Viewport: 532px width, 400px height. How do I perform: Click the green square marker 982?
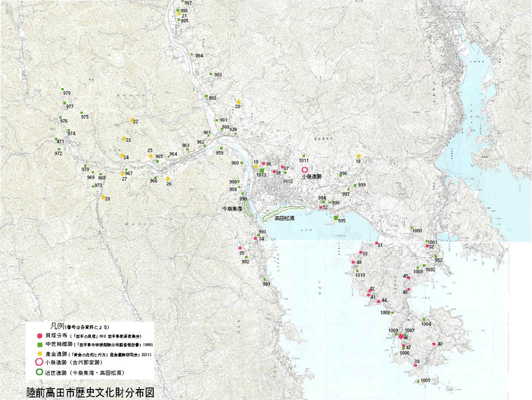206,96
